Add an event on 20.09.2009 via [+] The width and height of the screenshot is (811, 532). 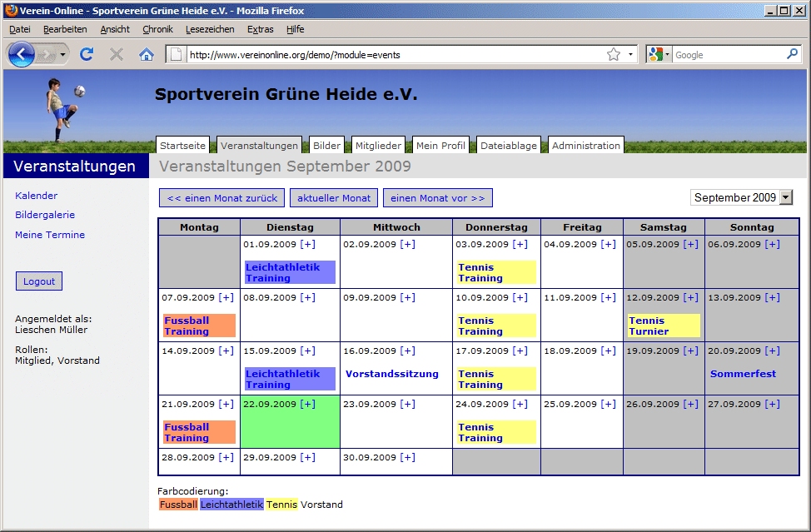[x=772, y=351]
